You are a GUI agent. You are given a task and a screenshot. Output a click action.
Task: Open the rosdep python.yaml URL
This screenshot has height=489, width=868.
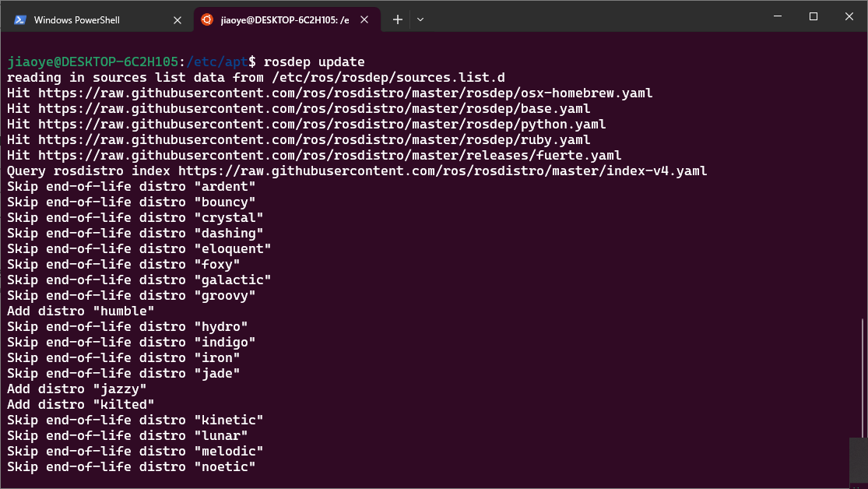[x=322, y=125]
